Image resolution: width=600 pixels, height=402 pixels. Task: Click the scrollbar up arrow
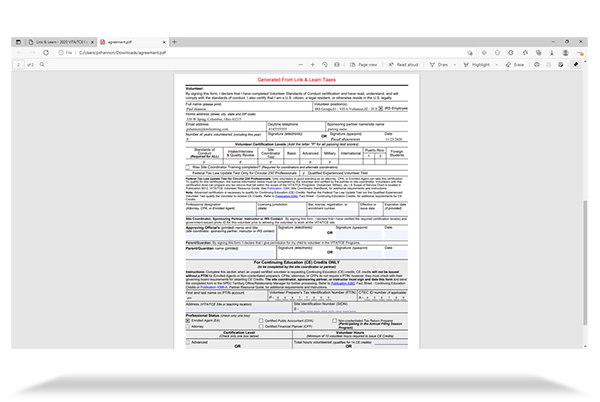pyautogui.click(x=585, y=61)
